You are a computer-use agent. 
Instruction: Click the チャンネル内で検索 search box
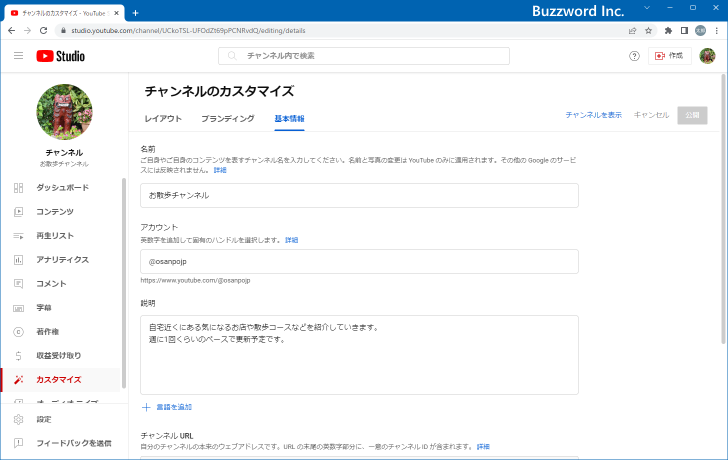coord(364,56)
